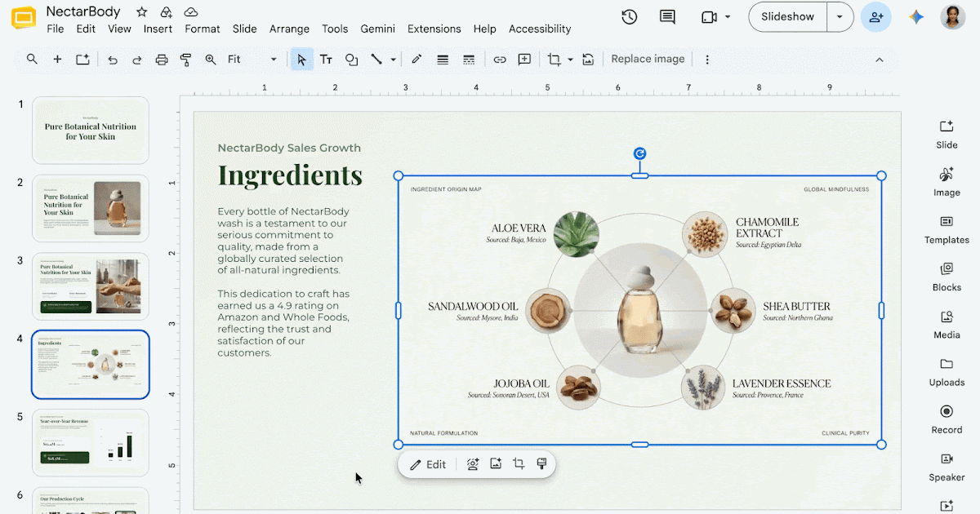Open the Format menu
This screenshot has height=514, width=980.
click(x=203, y=29)
